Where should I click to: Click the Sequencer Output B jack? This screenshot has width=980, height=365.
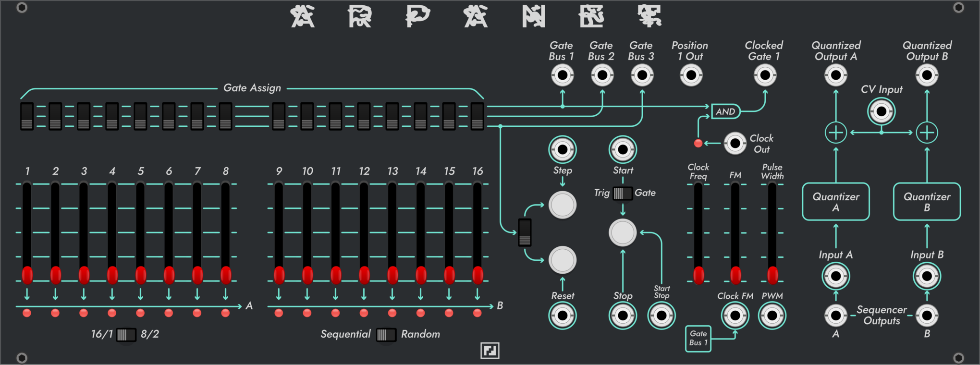pyautogui.click(x=927, y=316)
